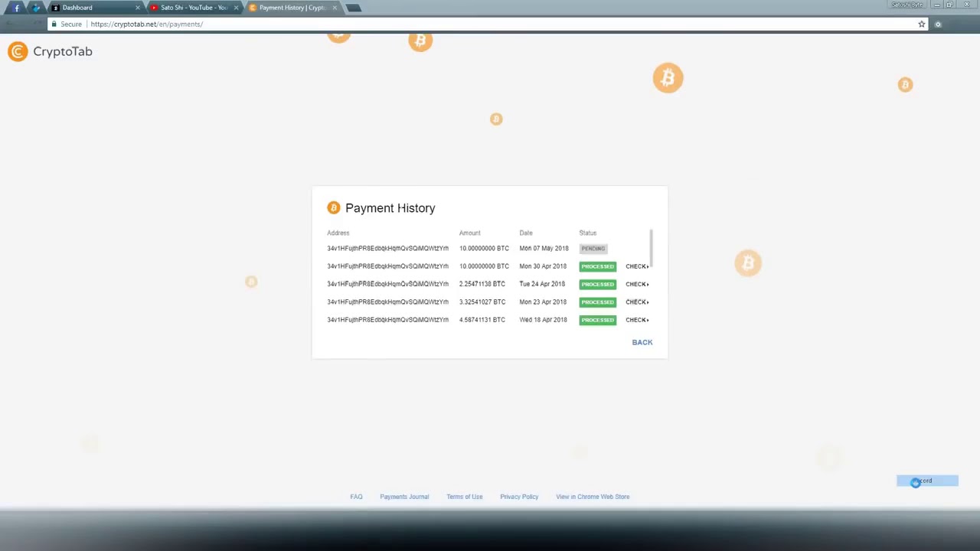Switch to the Sato Shi YouTube tab
The height and width of the screenshot is (551, 980).
point(194,8)
